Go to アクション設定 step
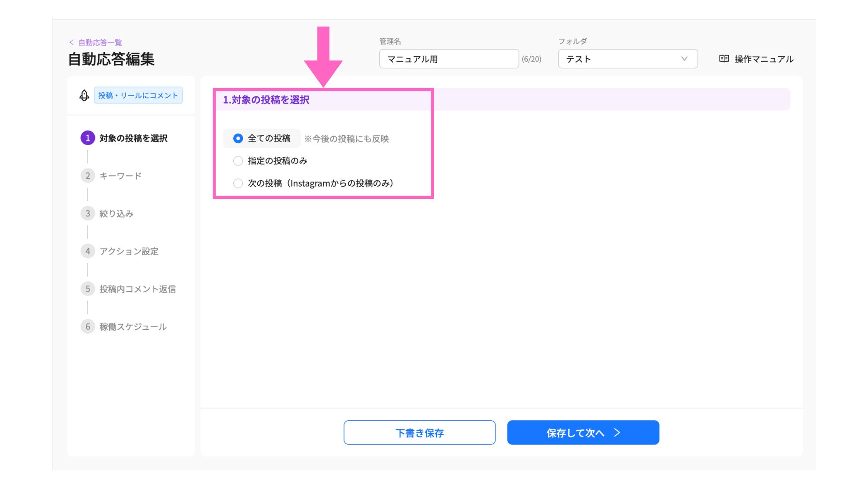The width and height of the screenshot is (868, 488). (129, 251)
